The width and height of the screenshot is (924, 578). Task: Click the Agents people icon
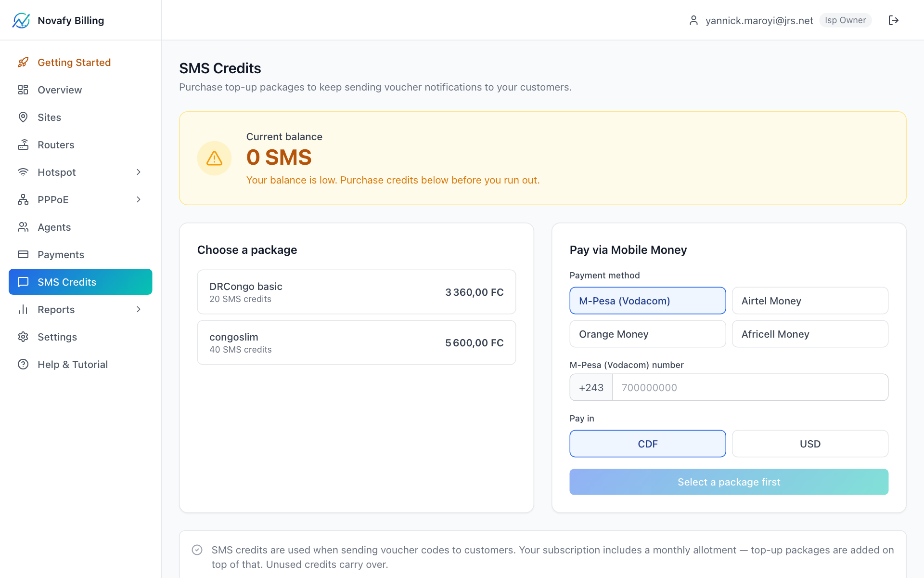tap(23, 227)
